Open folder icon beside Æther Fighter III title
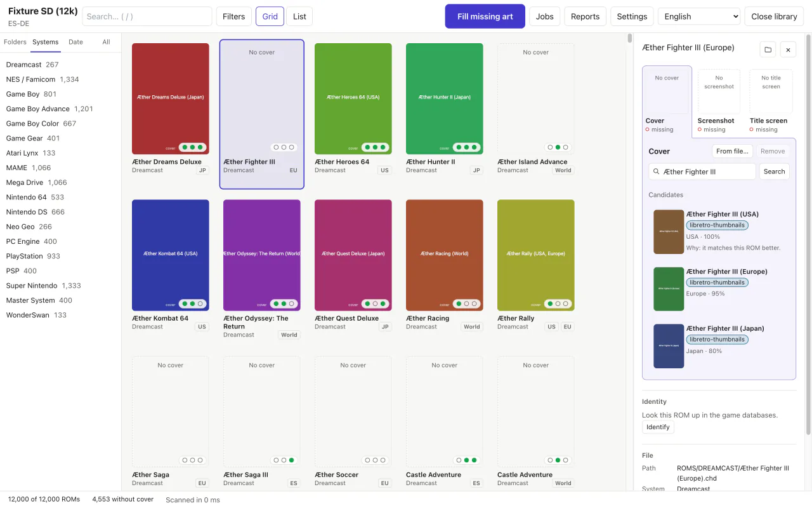This screenshot has height=508, width=812. click(768, 50)
